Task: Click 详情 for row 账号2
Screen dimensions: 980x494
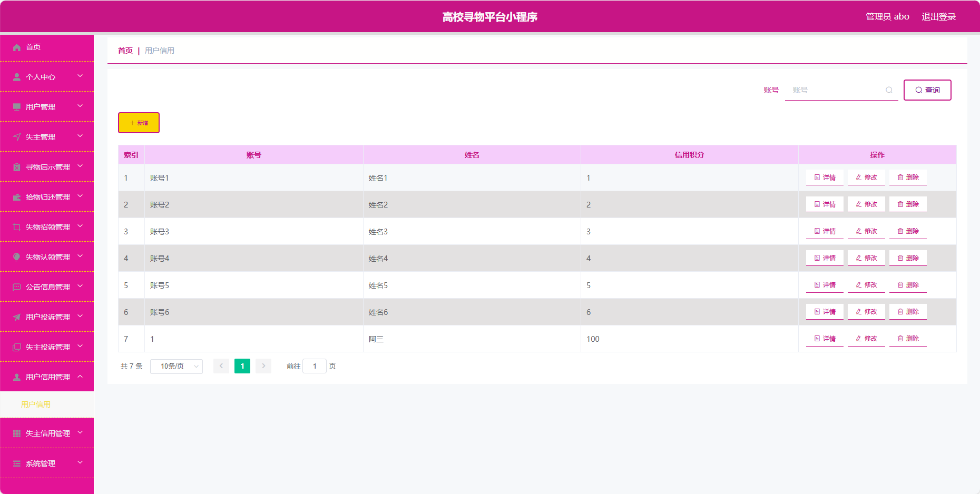Action: [x=825, y=205]
